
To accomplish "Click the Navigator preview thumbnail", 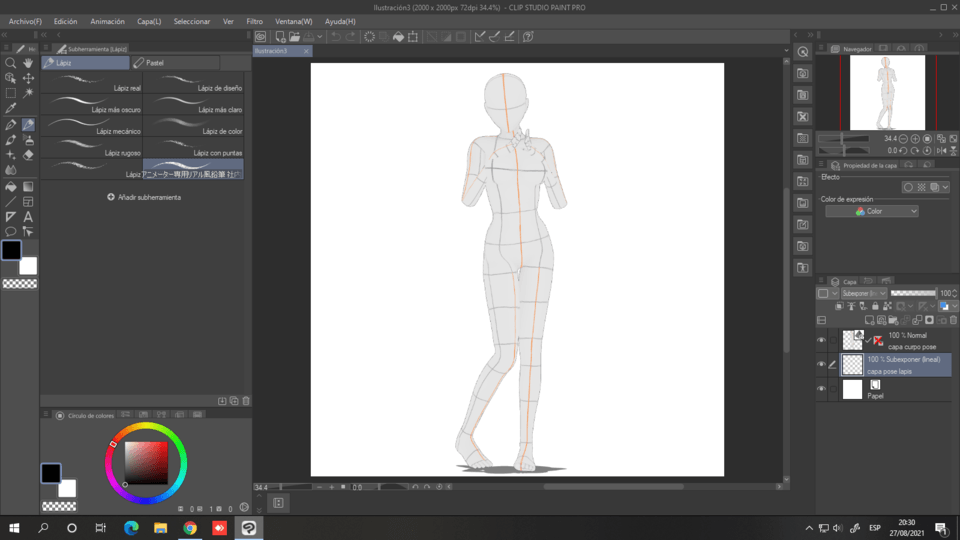I will tap(887, 92).
